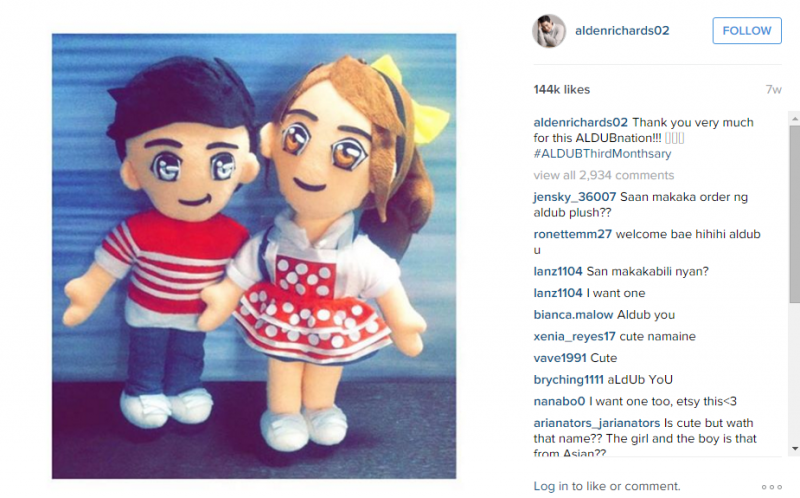Screen dimensions: 800x498
Task: Open the vave1991 commenter profile
Action: pos(560,358)
